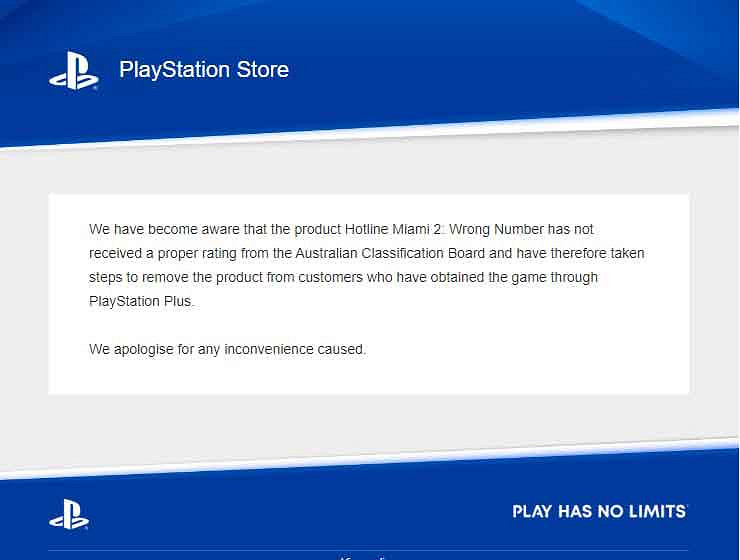The height and width of the screenshot is (560, 740).
Task: Click the PlayStation logo in the footer
Action: (x=69, y=514)
